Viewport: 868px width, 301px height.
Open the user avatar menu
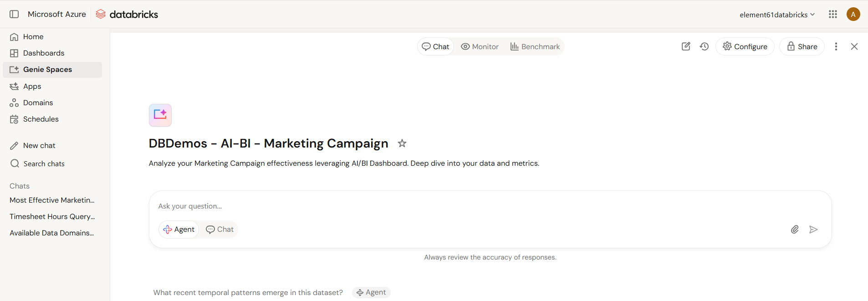tap(853, 14)
